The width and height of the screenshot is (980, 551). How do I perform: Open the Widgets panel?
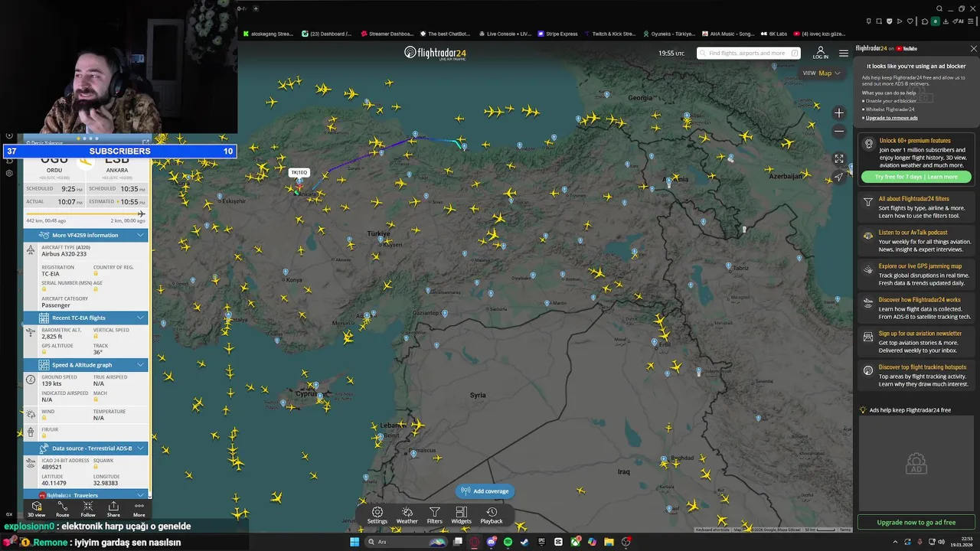(461, 515)
